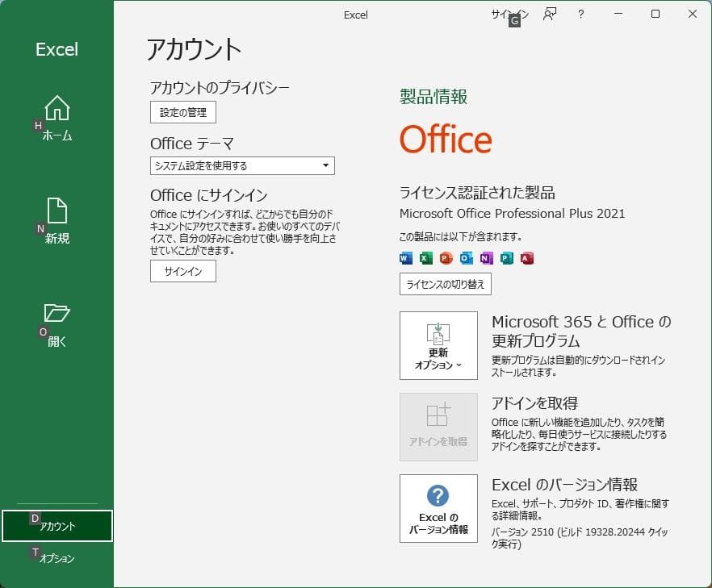Click the この製品には以下が含まれます。 text

point(460,236)
